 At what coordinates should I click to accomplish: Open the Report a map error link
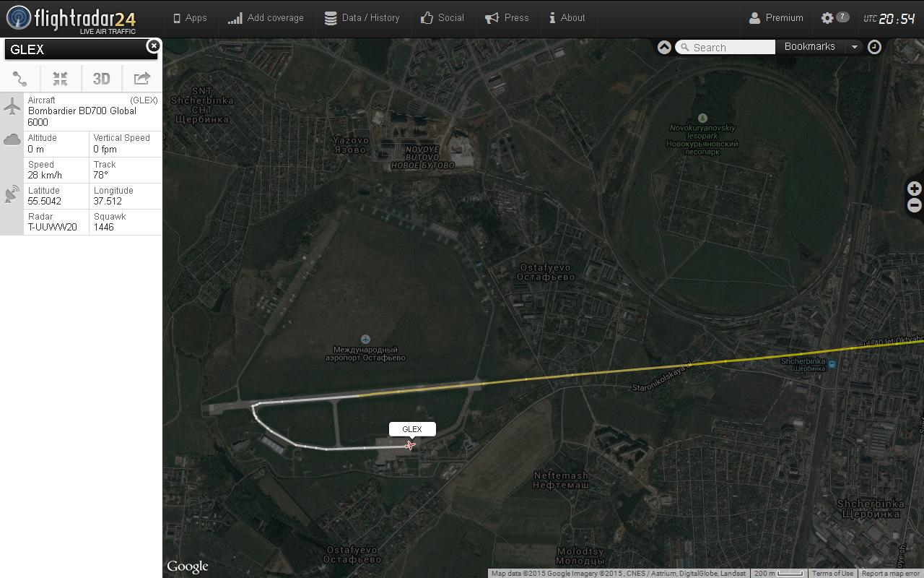click(x=891, y=574)
